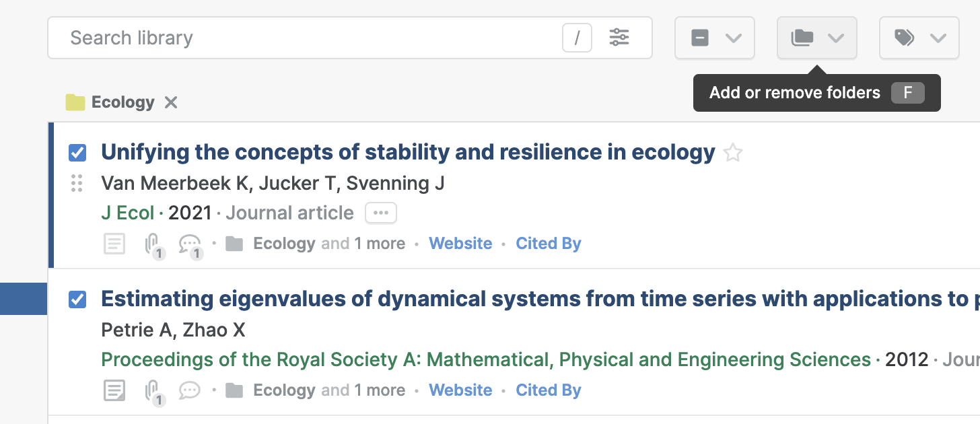980x424 pixels.
Task: Open comments bubble on Van Meerbeek article
Action: pyautogui.click(x=190, y=245)
